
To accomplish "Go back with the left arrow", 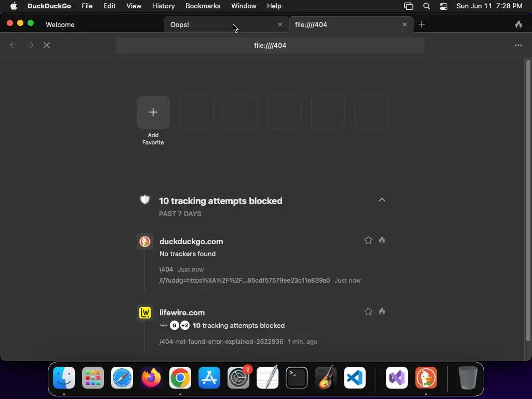I will tap(13, 45).
